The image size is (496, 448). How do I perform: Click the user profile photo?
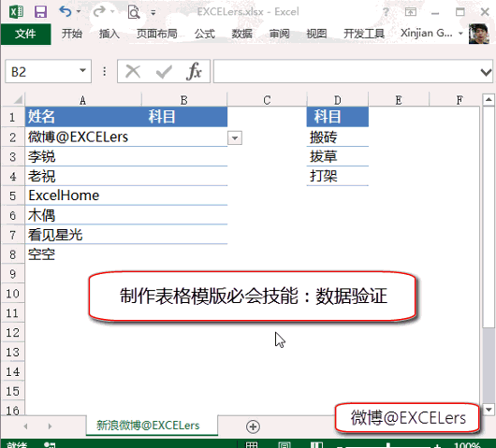coord(479,34)
